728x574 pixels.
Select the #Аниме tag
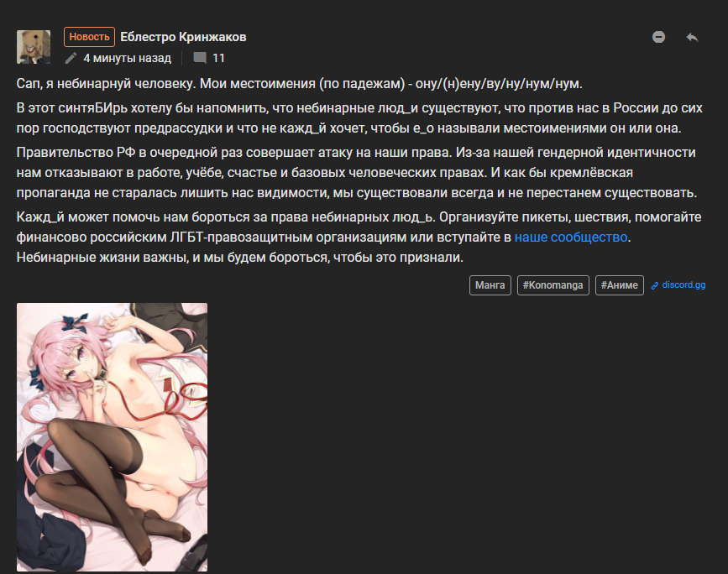point(620,285)
